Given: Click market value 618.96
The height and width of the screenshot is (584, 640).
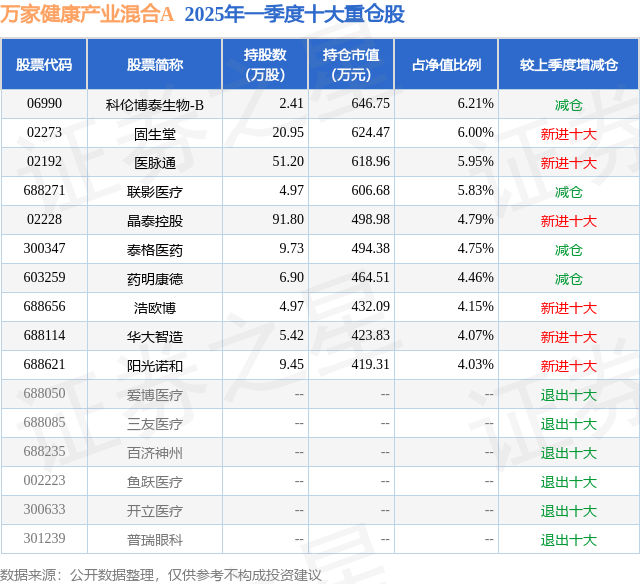Looking at the screenshot, I should [x=371, y=162].
